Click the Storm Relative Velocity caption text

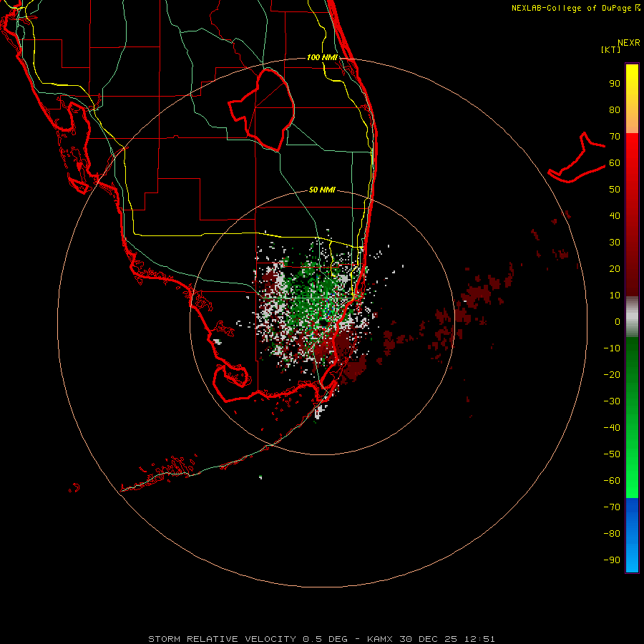(321, 639)
